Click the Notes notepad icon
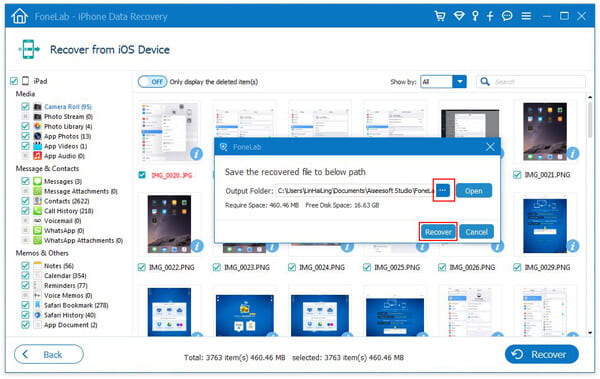Screen dimensions: 600x379 point(38,266)
